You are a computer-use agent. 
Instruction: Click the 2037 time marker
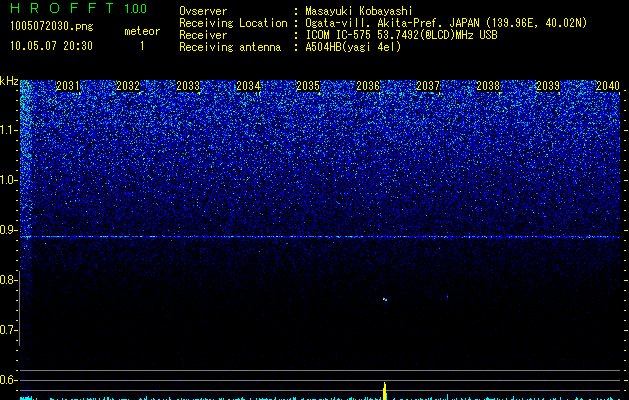point(428,86)
